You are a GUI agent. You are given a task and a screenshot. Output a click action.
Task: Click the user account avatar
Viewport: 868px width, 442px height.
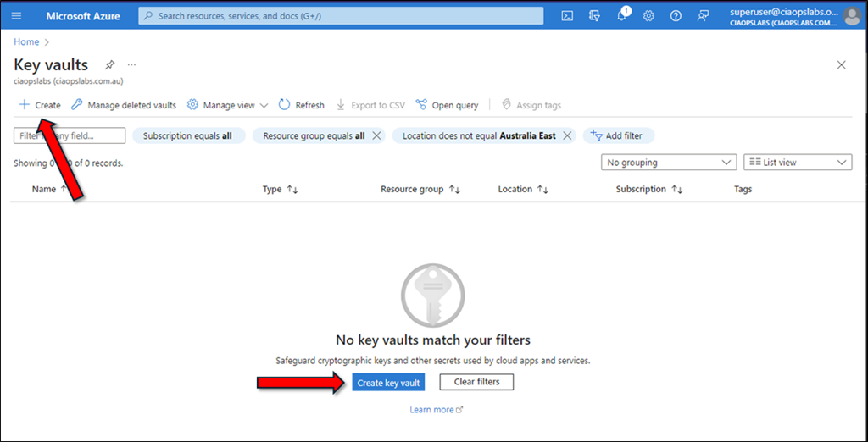coord(851,16)
